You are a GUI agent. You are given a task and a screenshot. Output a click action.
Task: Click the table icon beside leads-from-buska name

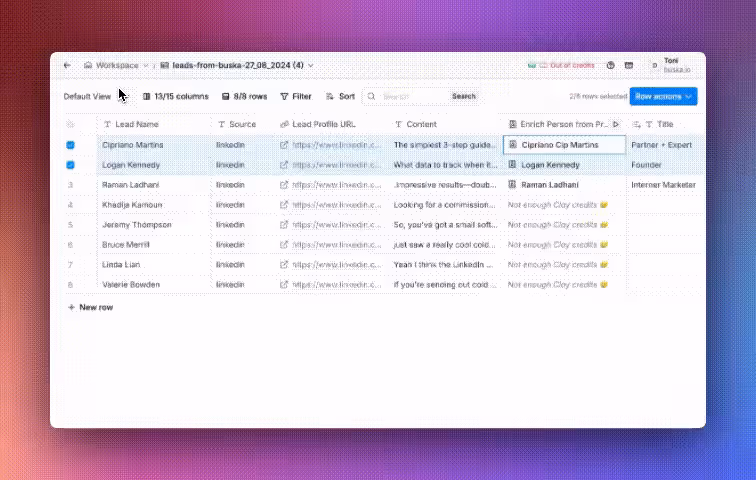coord(164,65)
